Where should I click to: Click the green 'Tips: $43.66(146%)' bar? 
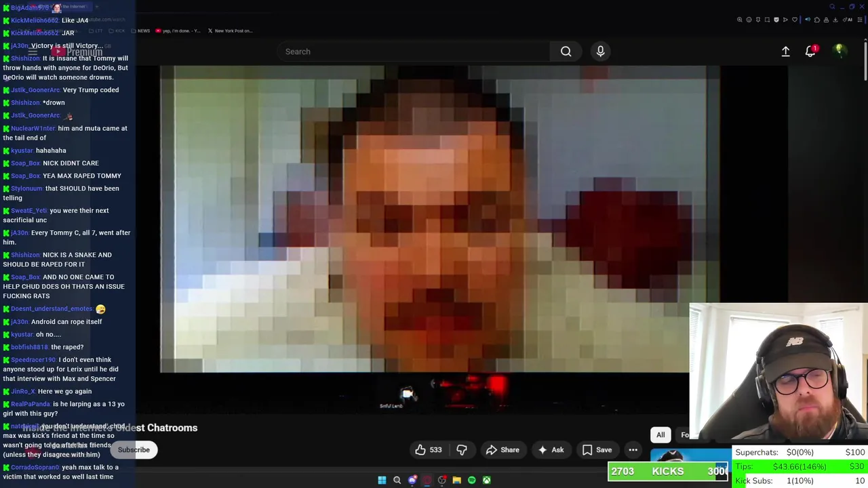point(800,466)
